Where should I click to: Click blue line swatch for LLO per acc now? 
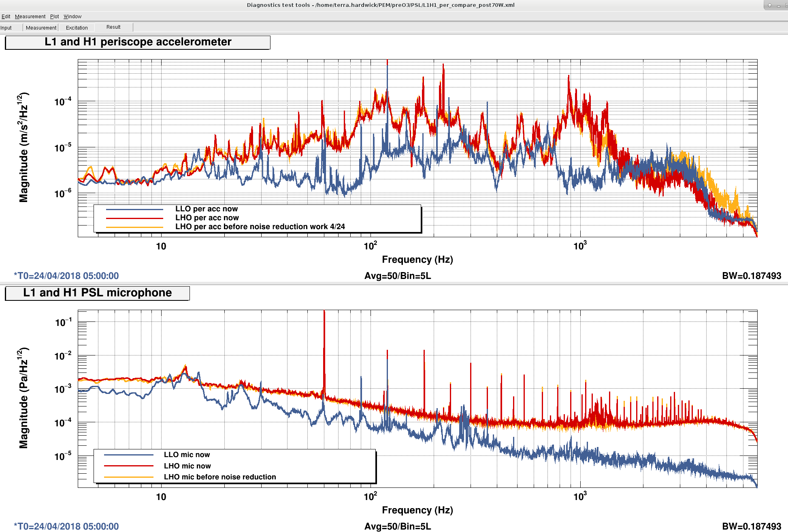coord(134,209)
